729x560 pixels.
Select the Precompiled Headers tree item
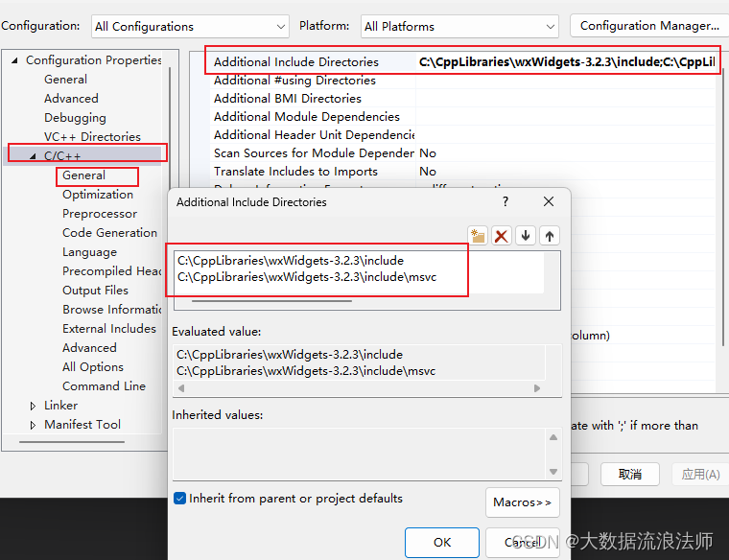tap(111, 271)
